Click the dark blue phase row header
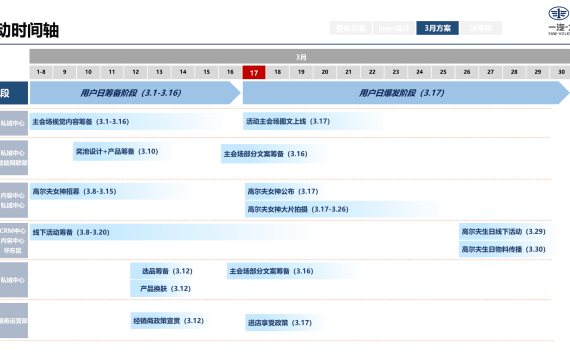Image resolution: width=570 pixels, height=360 pixels. coord(14,93)
